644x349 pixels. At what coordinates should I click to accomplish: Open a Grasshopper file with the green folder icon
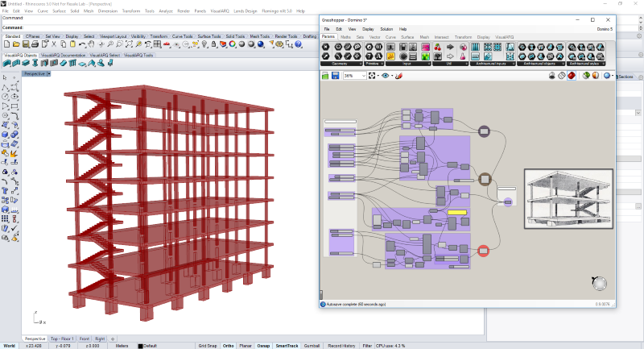[x=326, y=76]
